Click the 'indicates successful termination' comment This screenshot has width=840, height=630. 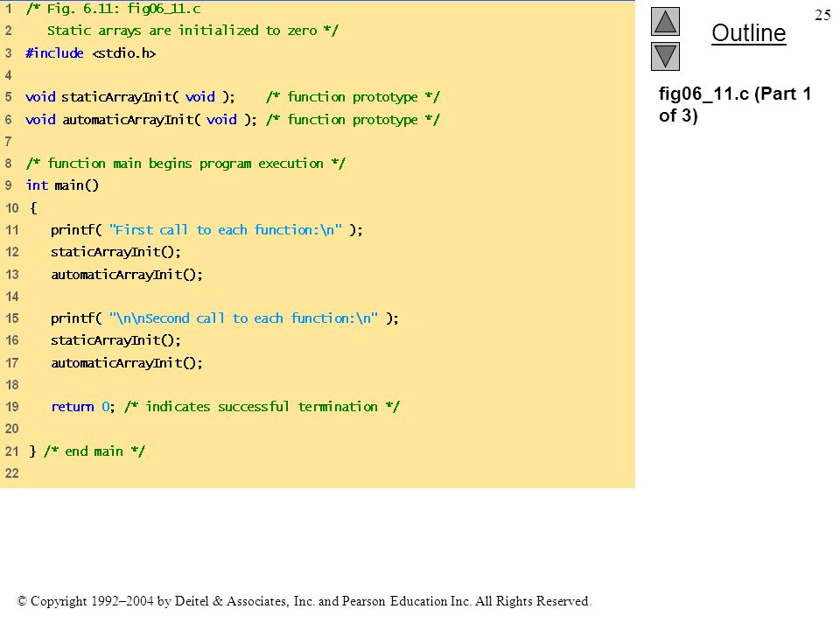262,407
